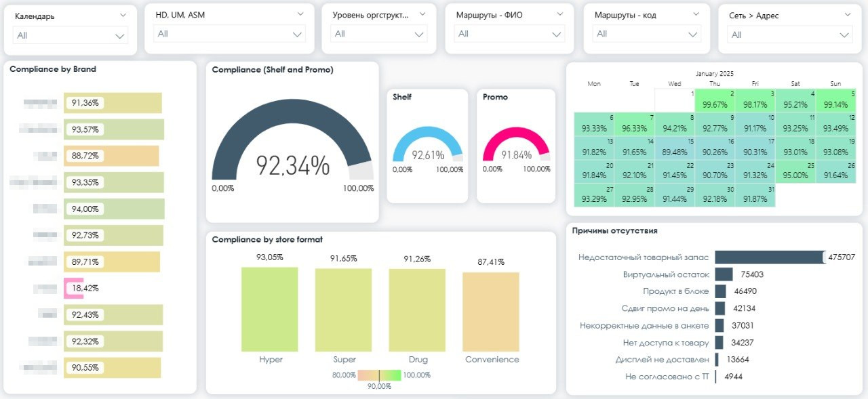Select January 15 cell showing 89.48%
This screenshot has width=868, height=399.
point(675,147)
